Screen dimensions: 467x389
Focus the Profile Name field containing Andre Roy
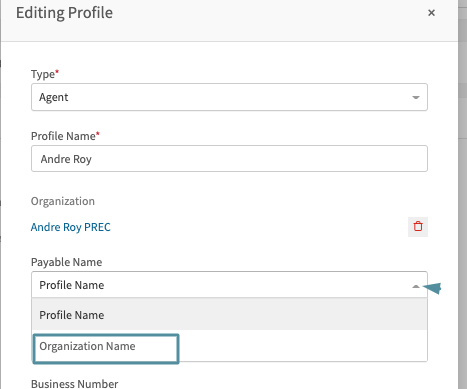pyautogui.click(x=229, y=159)
